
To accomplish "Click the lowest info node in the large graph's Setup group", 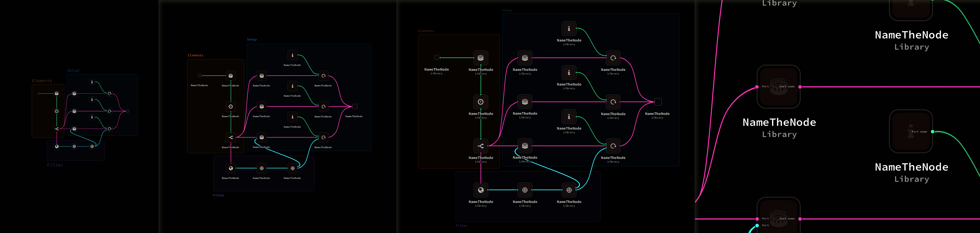I will click(x=569, y=117).
